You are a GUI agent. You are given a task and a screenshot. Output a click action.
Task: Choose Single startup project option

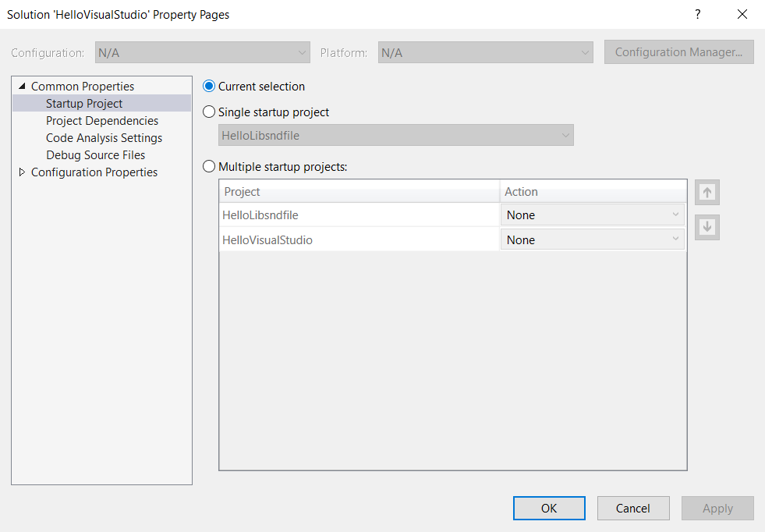coord(209,112)
